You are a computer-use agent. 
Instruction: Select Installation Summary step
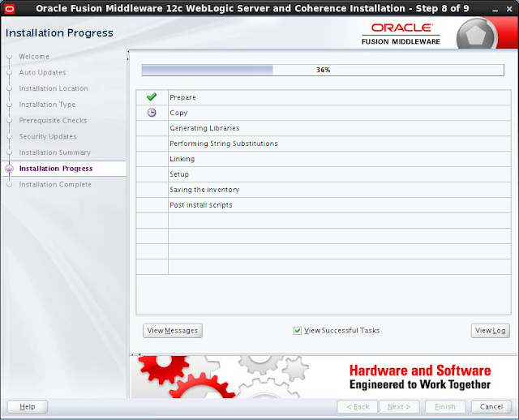55,152
